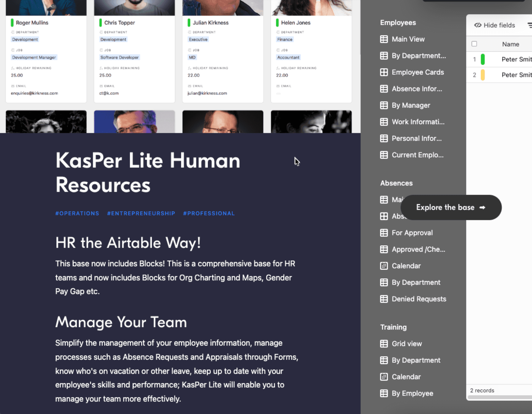Click the Training section heading
This screenshot has width=532, height=414.
[x=393, y=327]
